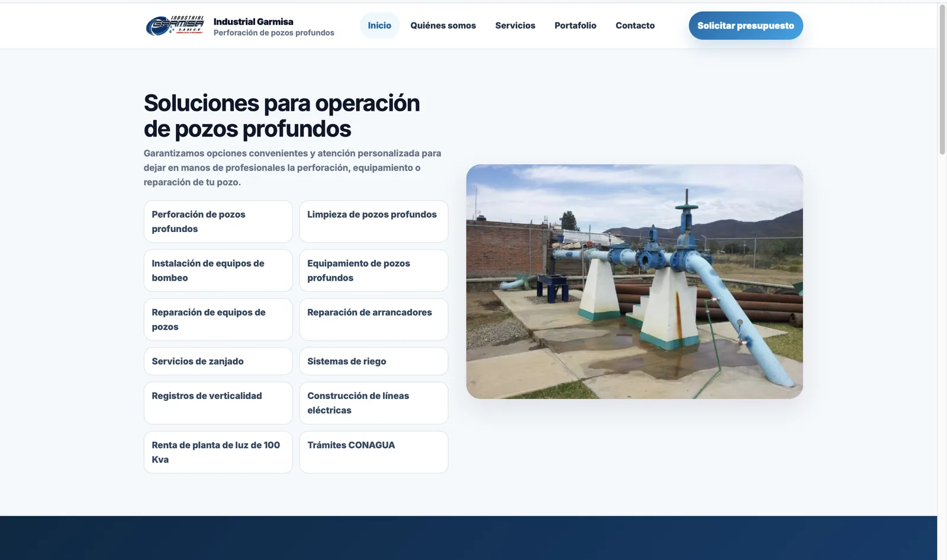
Task: Select Renta de planta de luz card
Action: click(x=218, y=452)
